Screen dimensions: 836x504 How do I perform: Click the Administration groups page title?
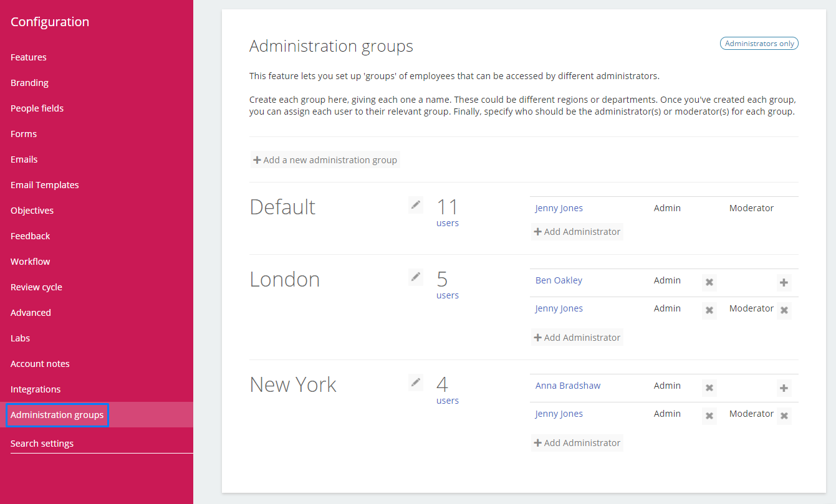tap(331, 46)
